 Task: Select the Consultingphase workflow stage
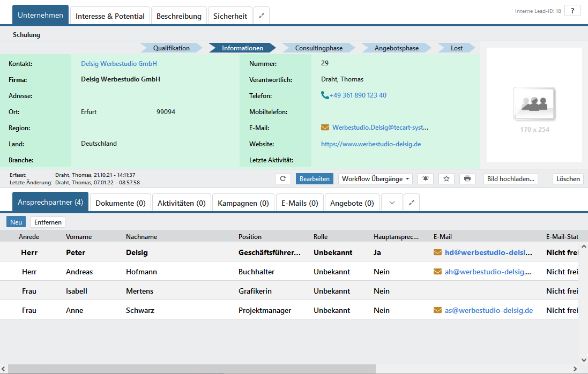point(318,48)
